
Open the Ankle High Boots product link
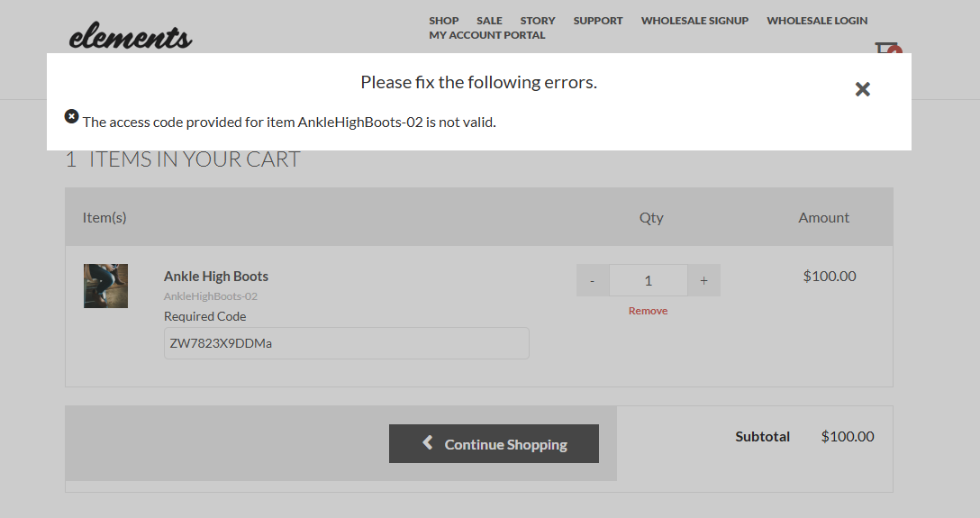pos(215,277)
